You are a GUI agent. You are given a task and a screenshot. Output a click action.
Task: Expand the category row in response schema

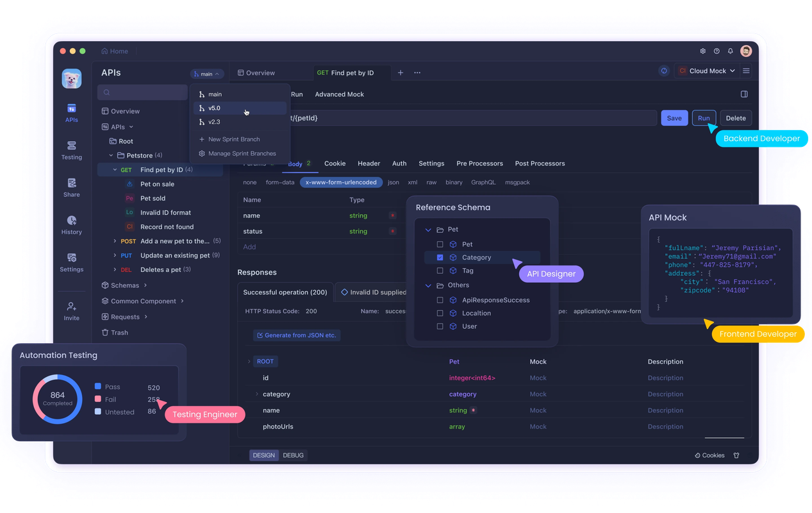(257, 394)
